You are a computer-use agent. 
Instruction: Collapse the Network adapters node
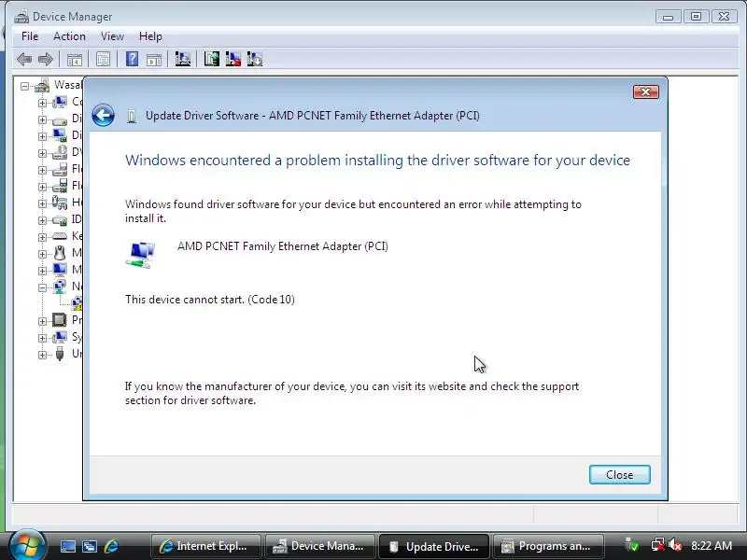(42, 287)
